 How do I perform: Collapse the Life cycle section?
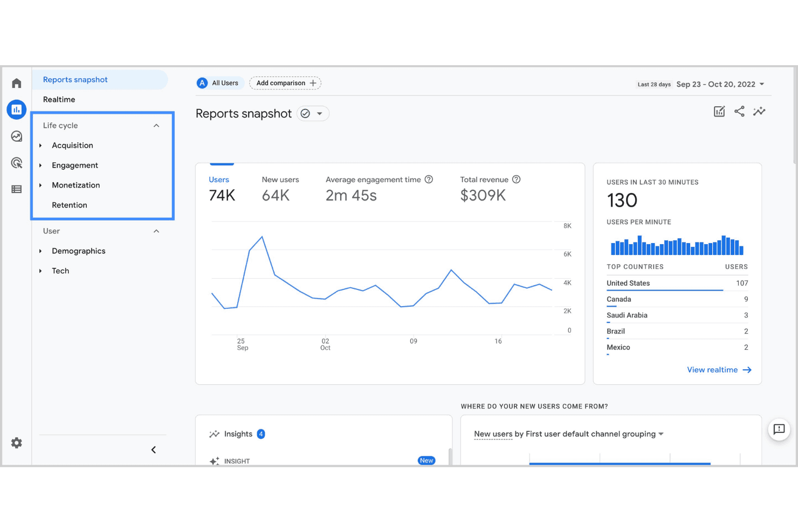(x=156, y=126)
